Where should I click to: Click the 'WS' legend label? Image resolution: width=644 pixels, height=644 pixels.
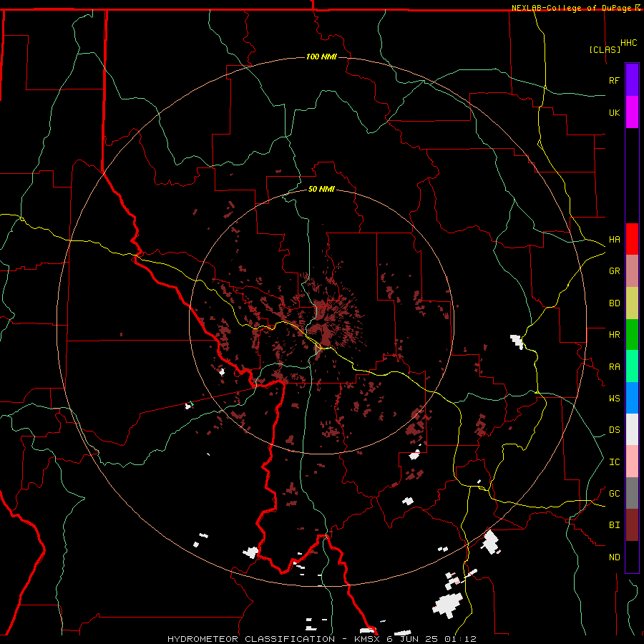click(614, 399)
